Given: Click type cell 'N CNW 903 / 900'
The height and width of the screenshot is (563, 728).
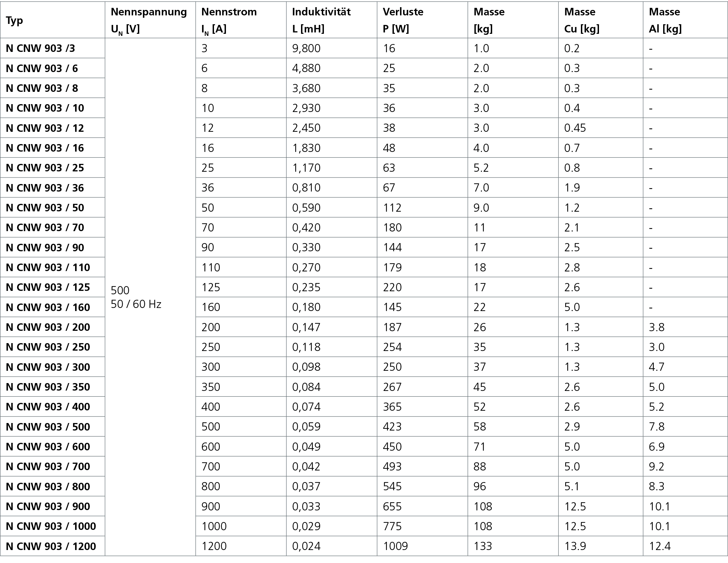Looking at the screenshot, I should pos(53,506).
